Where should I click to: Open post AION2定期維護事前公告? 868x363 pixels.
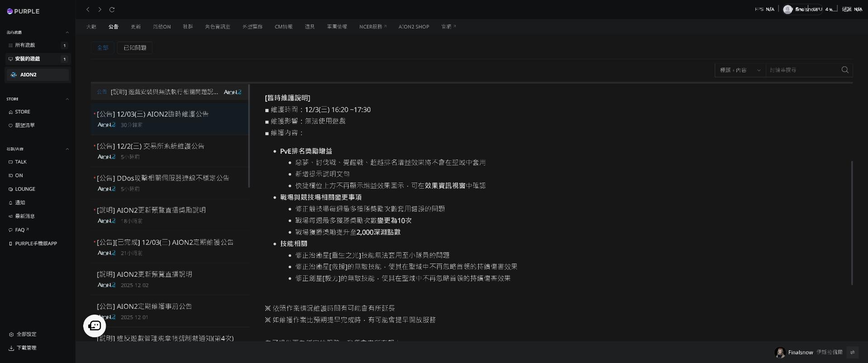pos(170,311)
